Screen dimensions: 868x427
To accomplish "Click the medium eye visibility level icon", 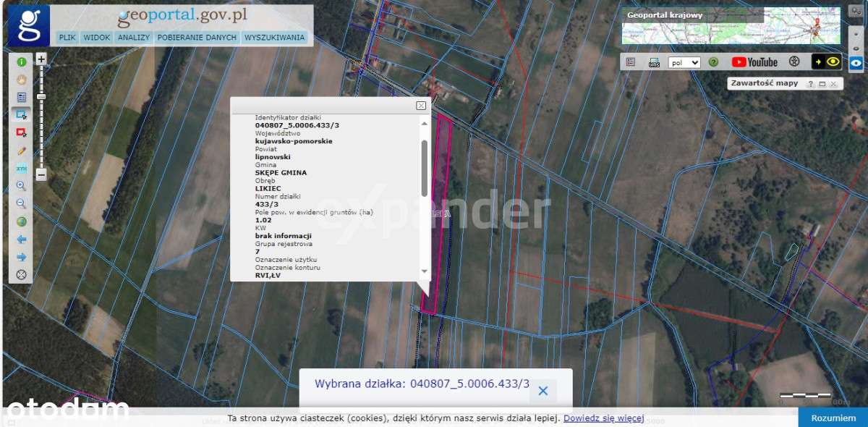I will pyautogui.click(x=856, y=48).
